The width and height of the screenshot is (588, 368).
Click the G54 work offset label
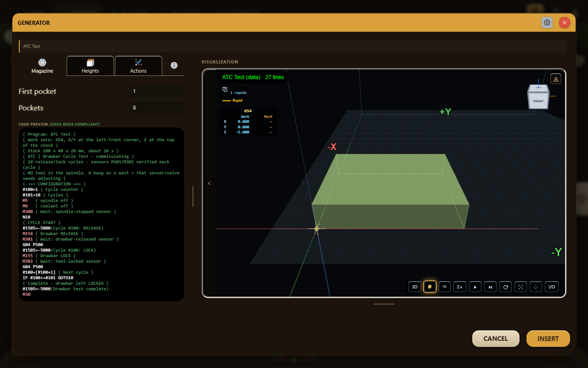pyautogui.click(x=248, y=111)
